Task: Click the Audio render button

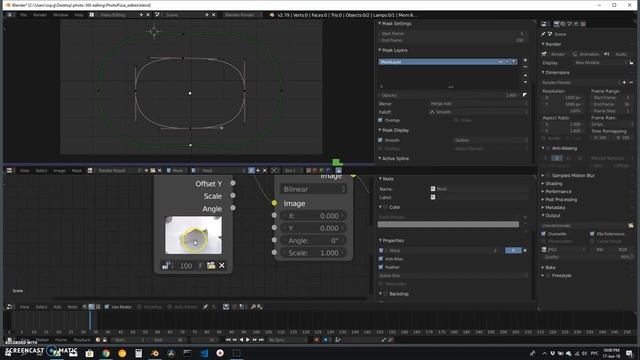Action: tap(617, 54)
